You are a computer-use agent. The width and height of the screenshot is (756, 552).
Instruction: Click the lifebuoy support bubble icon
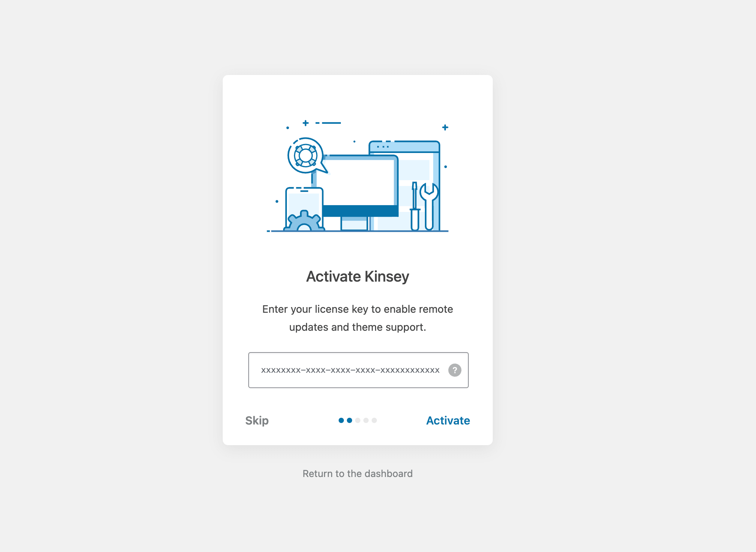tap(306, 156)
